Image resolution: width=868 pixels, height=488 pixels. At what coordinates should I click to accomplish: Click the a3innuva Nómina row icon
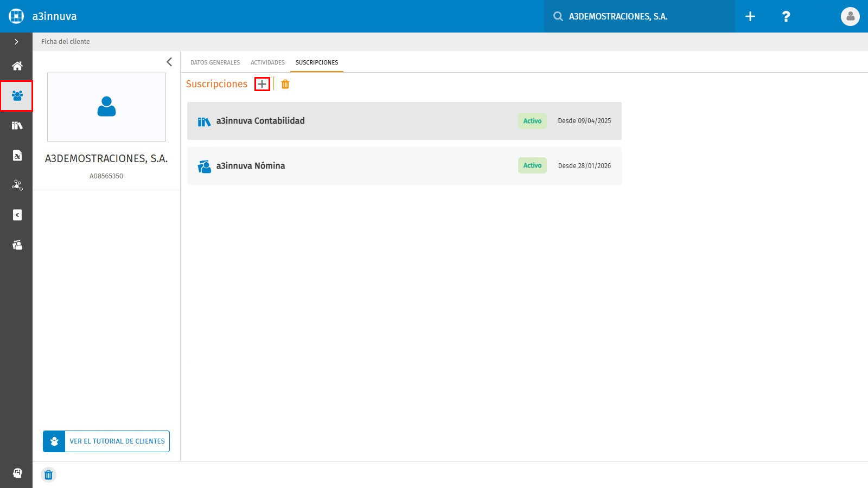pos(204,166)
